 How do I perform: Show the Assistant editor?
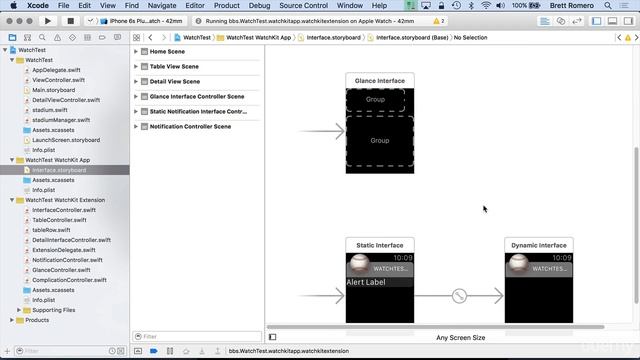561,21
